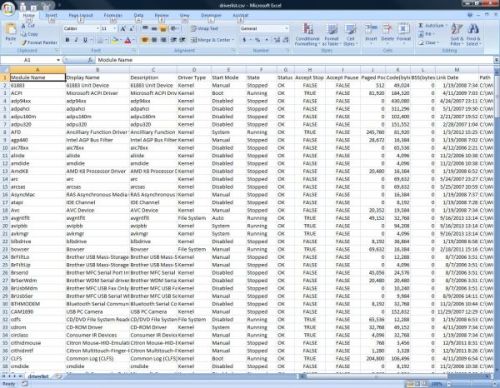Open Conditional Formatting options
Viewport: 500px width, 388px height.
(307, 35)
